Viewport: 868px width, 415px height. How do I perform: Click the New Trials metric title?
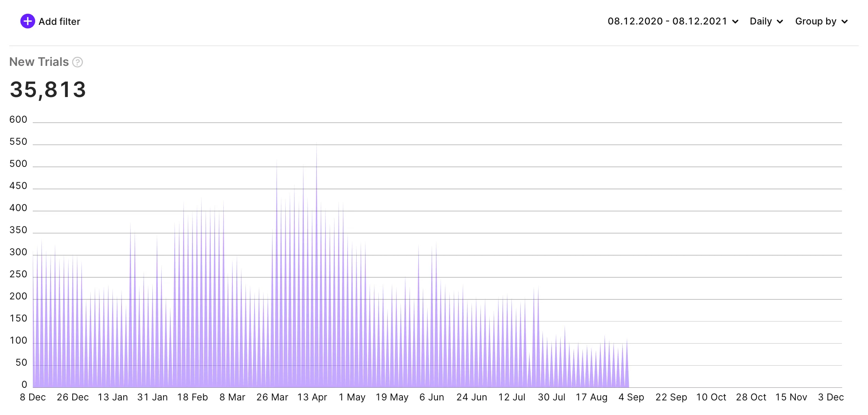(39, 62)
